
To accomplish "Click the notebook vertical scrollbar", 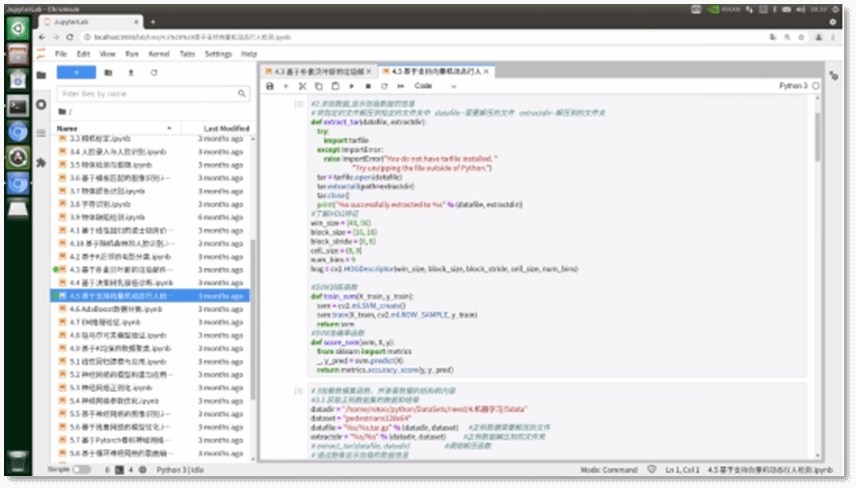I will pos(817,136).
